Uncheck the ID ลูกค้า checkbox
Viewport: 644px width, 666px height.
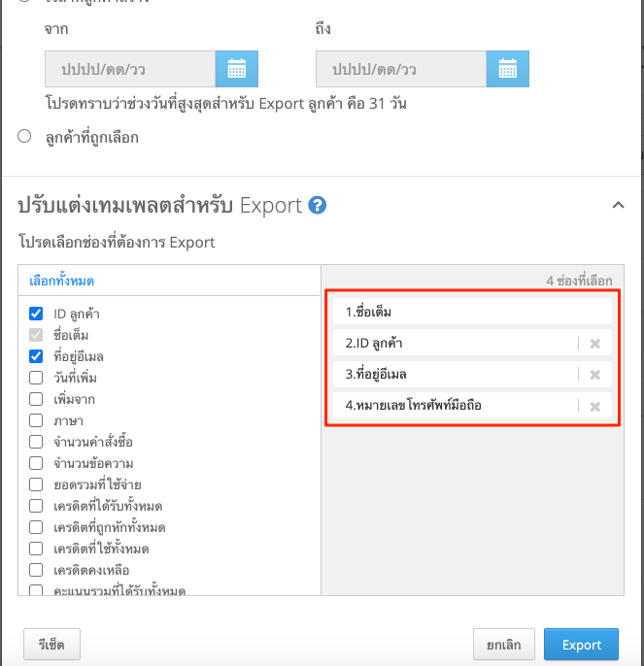click(x=36, y=314)
